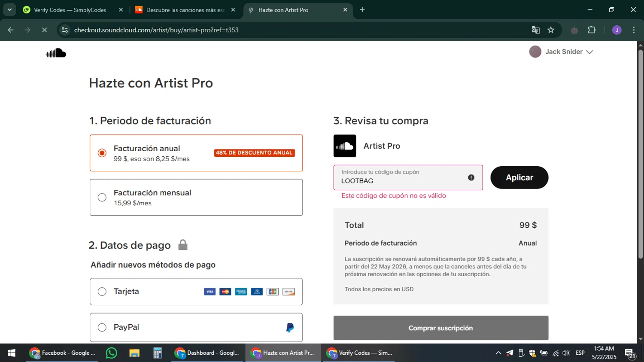The height and width of the screenshot is (362, 644).
Task: Switch to the Descubre las canciones tab
Action: (185, 10)
